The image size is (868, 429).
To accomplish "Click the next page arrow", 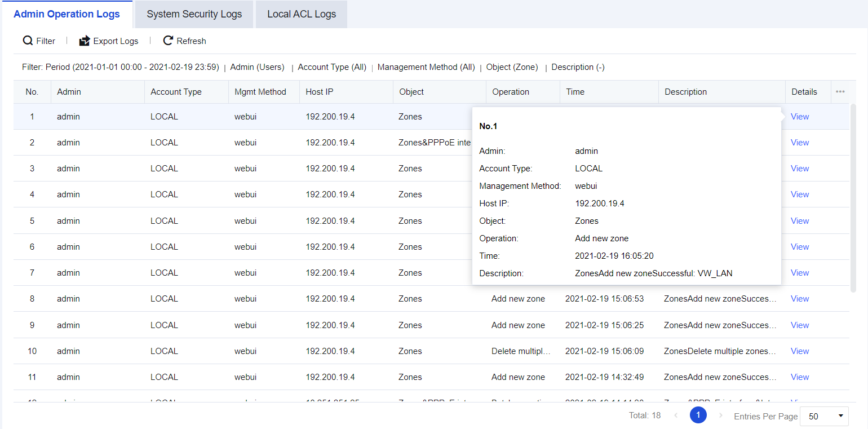I will (x=720, y=415).
